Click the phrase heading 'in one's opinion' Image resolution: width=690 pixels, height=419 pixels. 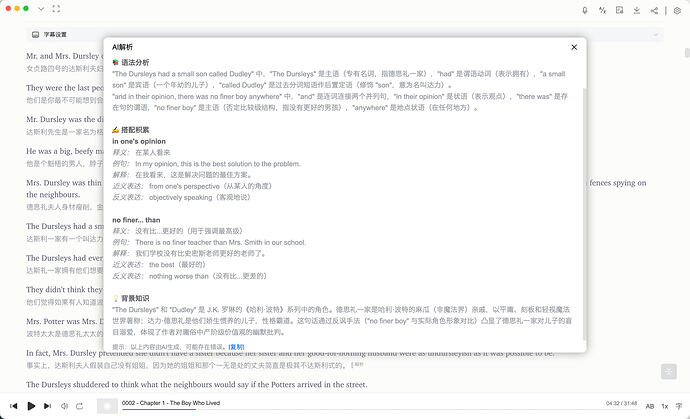(x=139, y=141)
